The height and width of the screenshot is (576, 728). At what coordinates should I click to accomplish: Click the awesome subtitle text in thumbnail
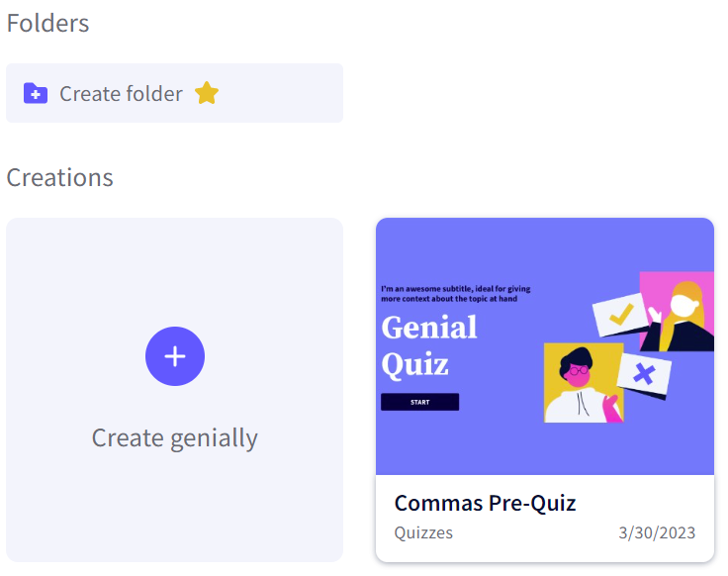[455, 293]
